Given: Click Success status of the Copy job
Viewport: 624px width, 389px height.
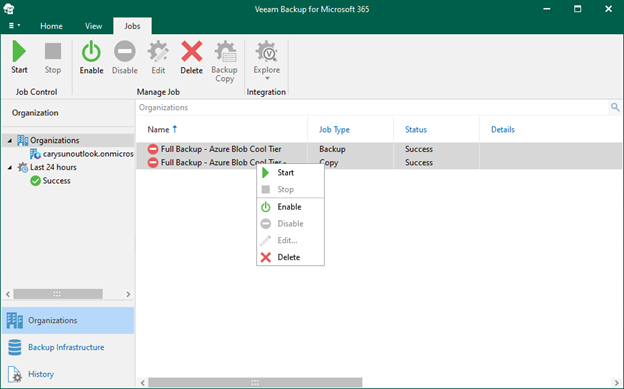Looking at the screenshot, I should [x=419, y=162].
